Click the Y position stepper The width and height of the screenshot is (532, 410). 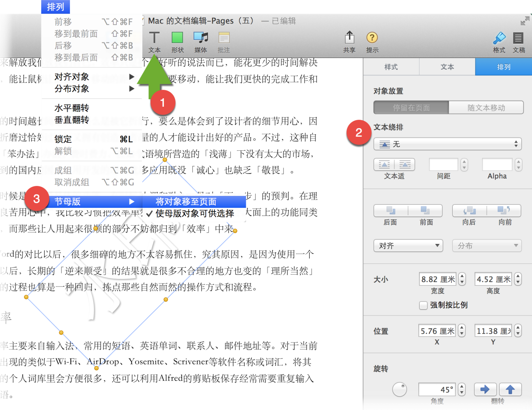click(x=518, y=331)
